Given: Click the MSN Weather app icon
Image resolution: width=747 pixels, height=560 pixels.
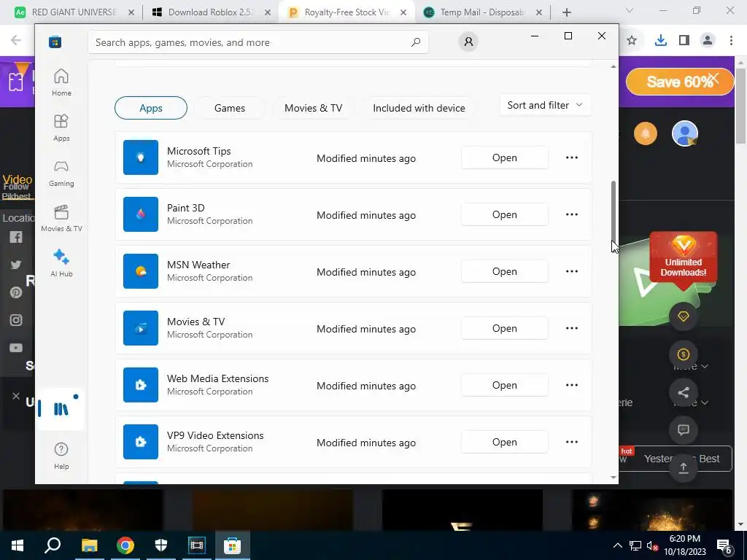Looking at the screenshot, I should coord(141,271).
